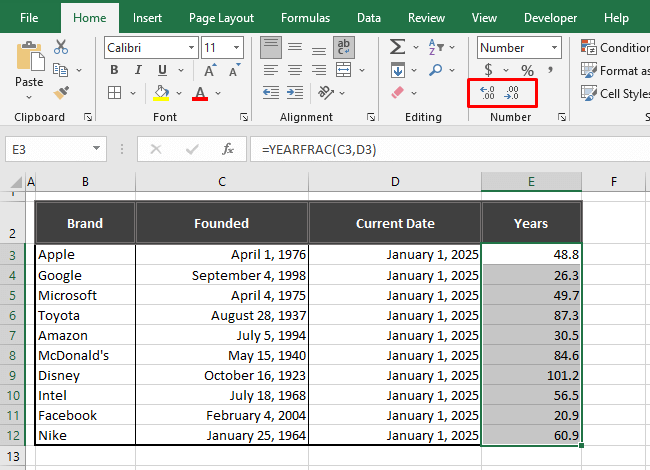Center text horizontally in cells
Screen dimensions: 650x470
click(295, 70)
